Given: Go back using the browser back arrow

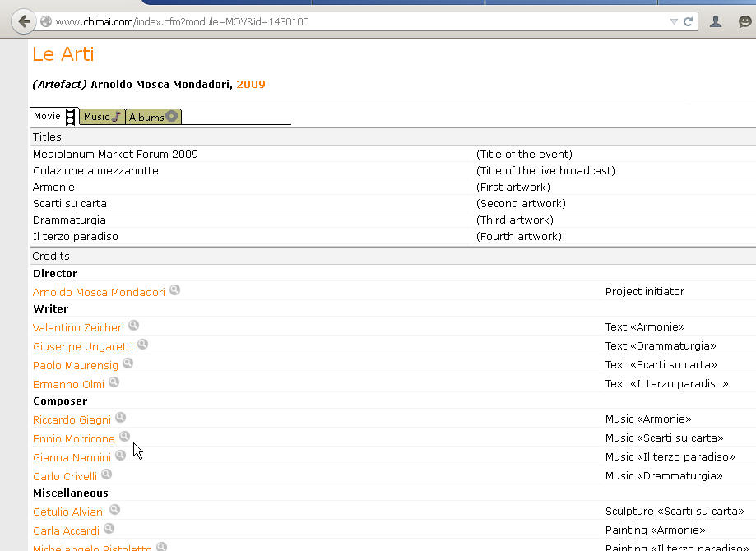Looking at the screenshot, I should [x=23, y=21].
